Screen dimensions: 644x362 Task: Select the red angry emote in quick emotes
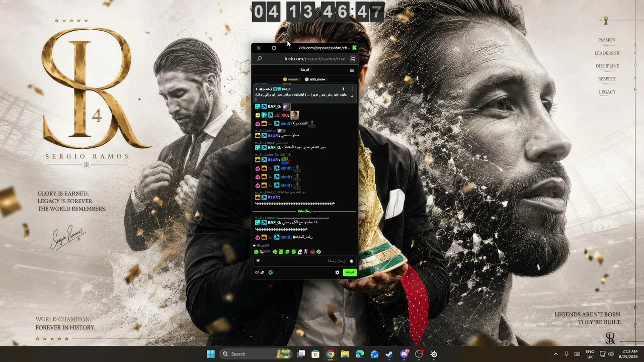(312, 251)
